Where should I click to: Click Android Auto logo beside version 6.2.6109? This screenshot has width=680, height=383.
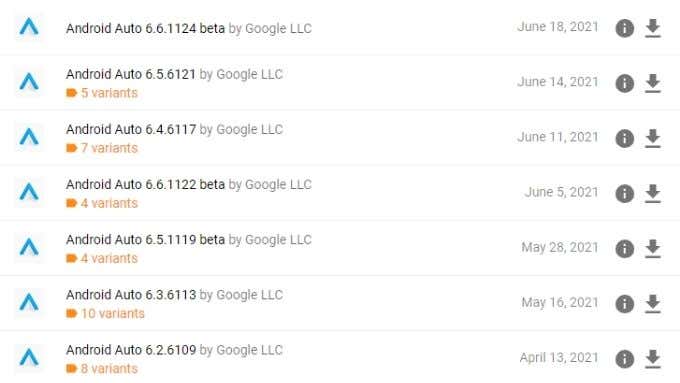29,358
